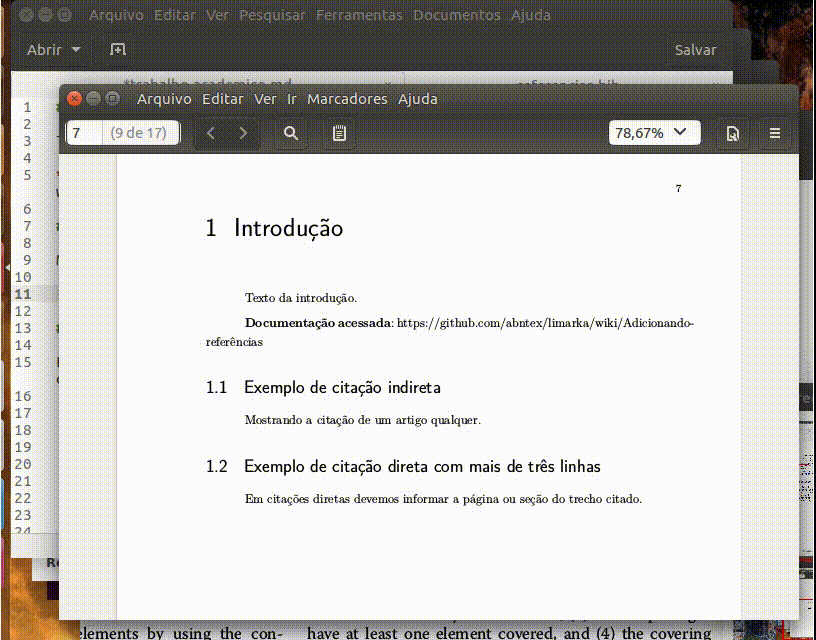Open Documentos menu in text editor
This screenshot has width=816, height=640.
(456, 15)
